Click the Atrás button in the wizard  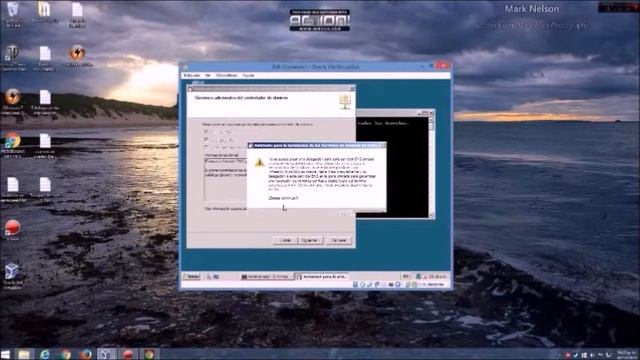285,240
